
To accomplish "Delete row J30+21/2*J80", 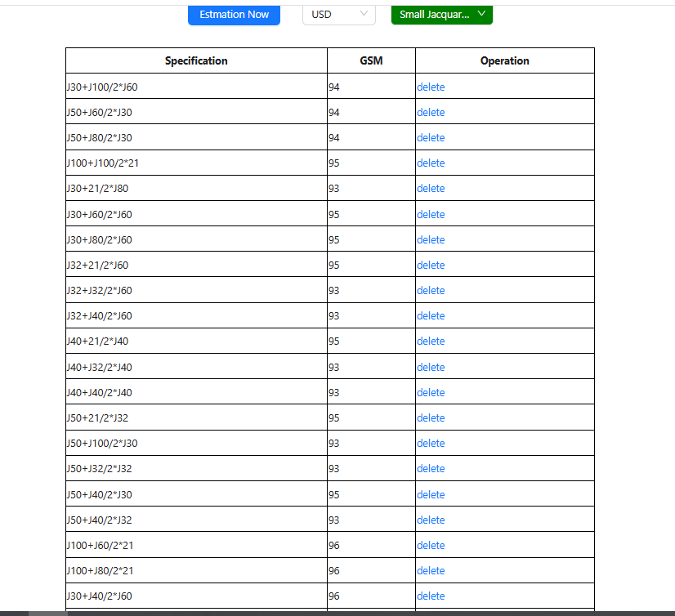I will [431, 188].
